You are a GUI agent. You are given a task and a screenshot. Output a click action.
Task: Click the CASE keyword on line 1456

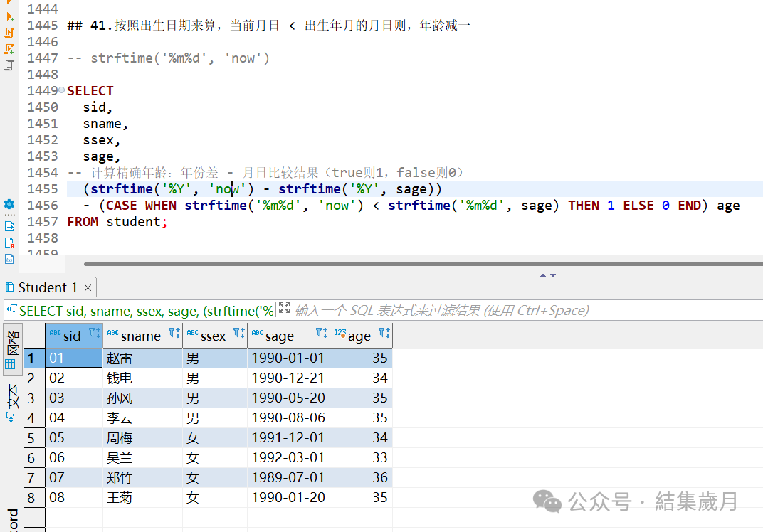click(121, 206)
